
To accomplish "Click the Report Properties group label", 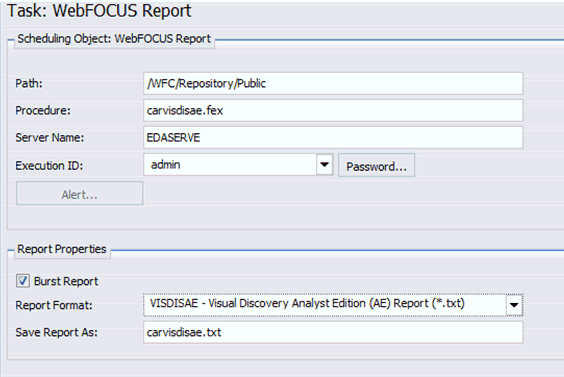I will pos(62,249).
